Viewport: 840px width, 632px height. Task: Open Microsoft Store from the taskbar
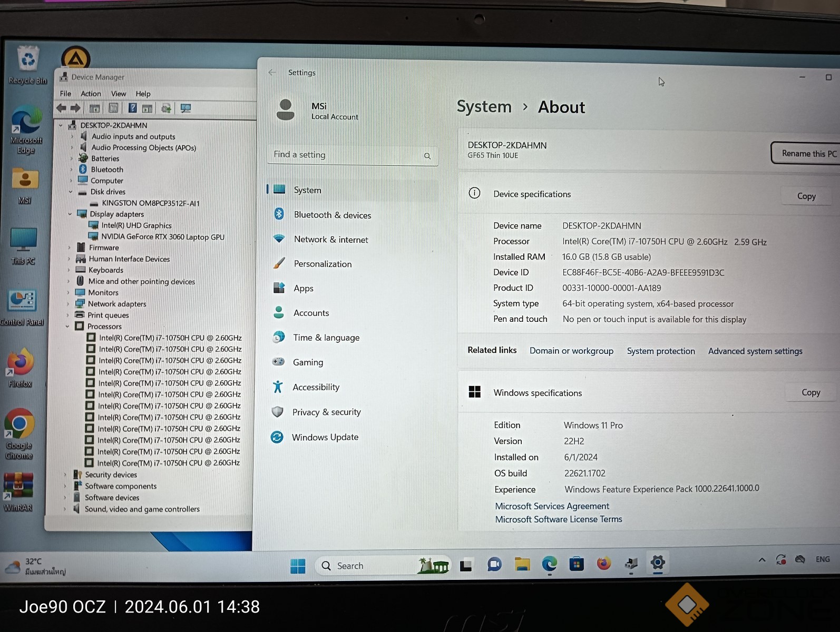[x=577, y=564]
